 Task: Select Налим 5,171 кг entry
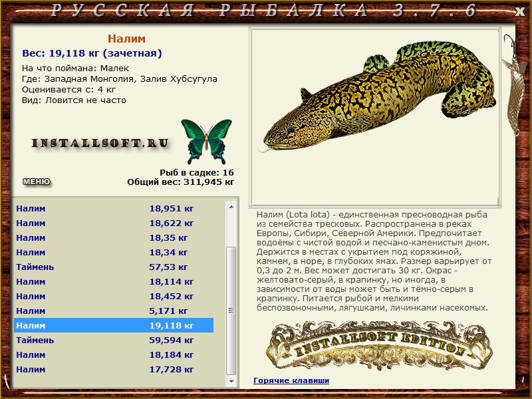(114, 311)
